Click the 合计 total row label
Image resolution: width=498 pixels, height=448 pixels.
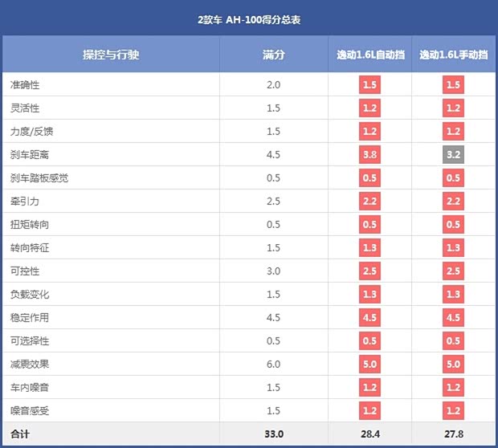[x=20, y=434]
